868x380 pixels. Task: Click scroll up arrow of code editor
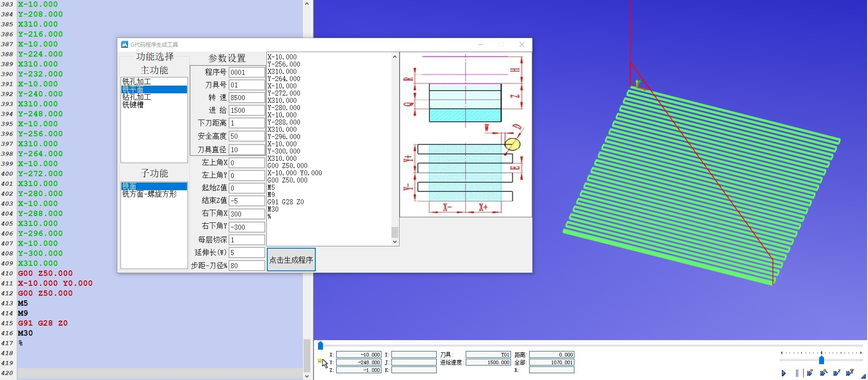[307, 4]
